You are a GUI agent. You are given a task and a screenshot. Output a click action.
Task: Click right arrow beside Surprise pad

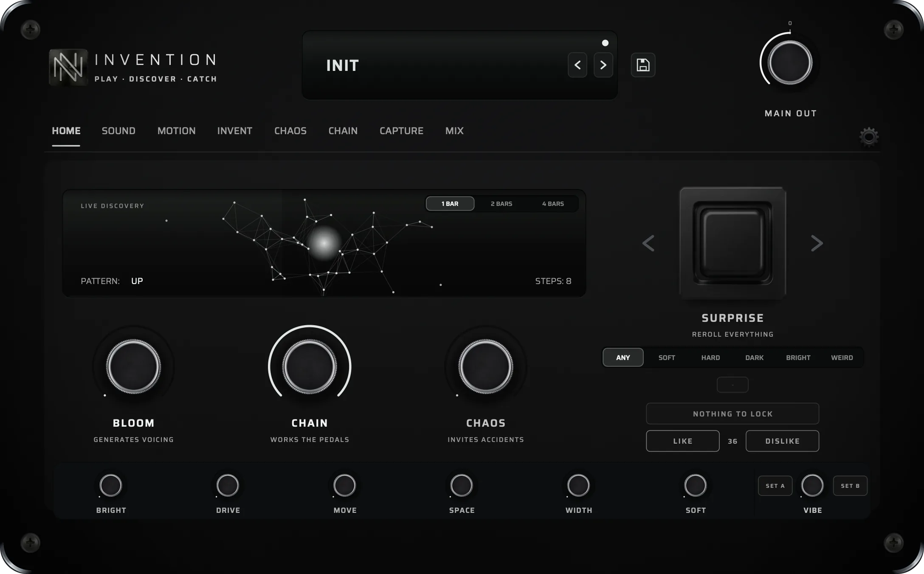tap(817, 243)
